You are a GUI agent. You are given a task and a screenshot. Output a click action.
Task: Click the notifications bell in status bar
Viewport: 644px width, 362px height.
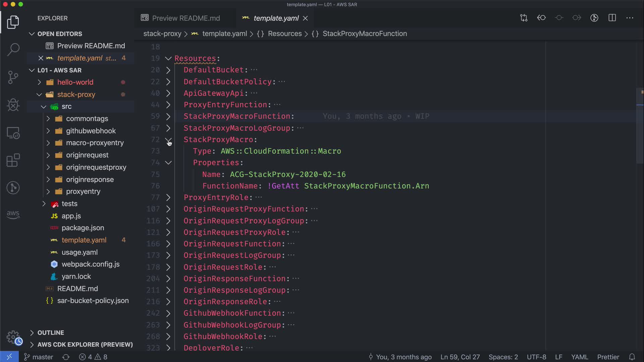pos(632,357)
